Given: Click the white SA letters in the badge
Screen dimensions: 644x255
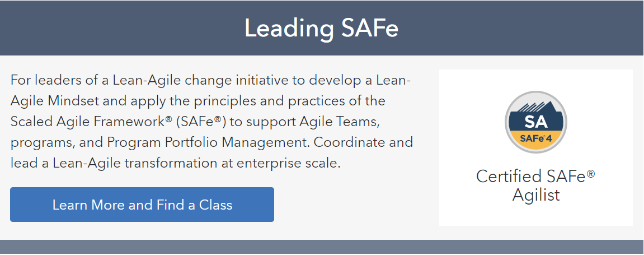Looking at the screenshot, I should pyautogui.click(x=535, y=123).
